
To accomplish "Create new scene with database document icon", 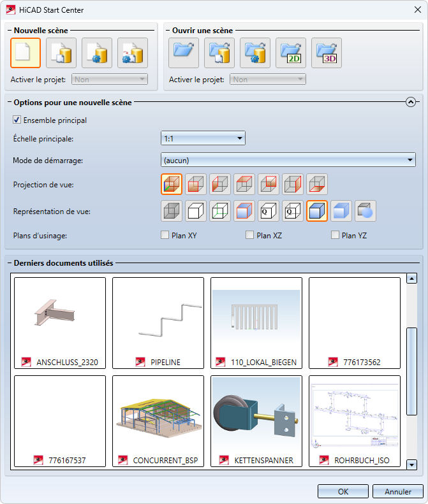I will (x=61, y=53).
